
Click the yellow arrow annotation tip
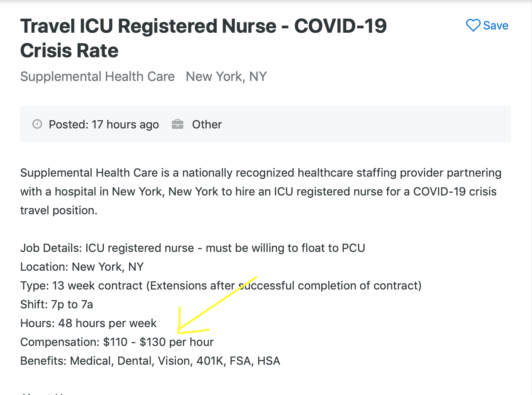(x=179, y=331)
